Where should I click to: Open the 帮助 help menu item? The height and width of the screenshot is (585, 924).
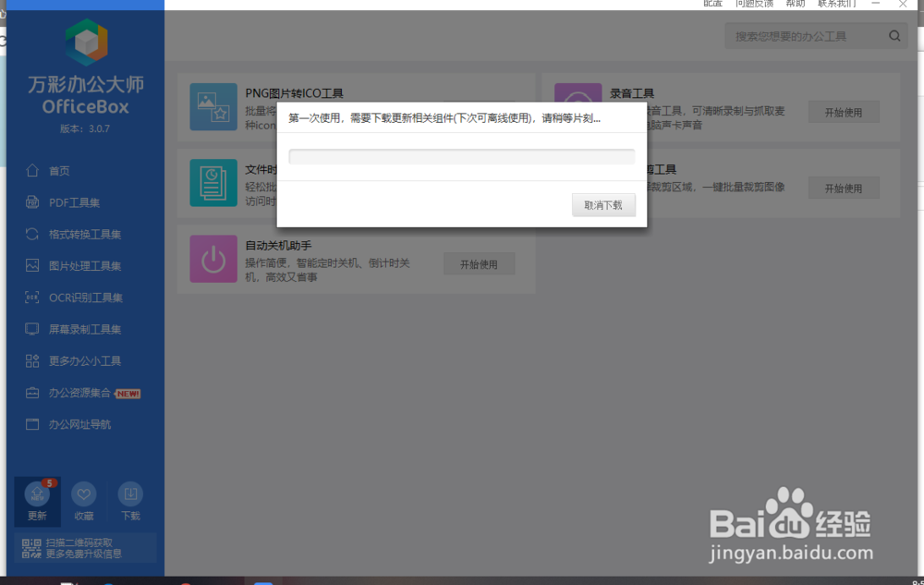click(x=795, y=4)
